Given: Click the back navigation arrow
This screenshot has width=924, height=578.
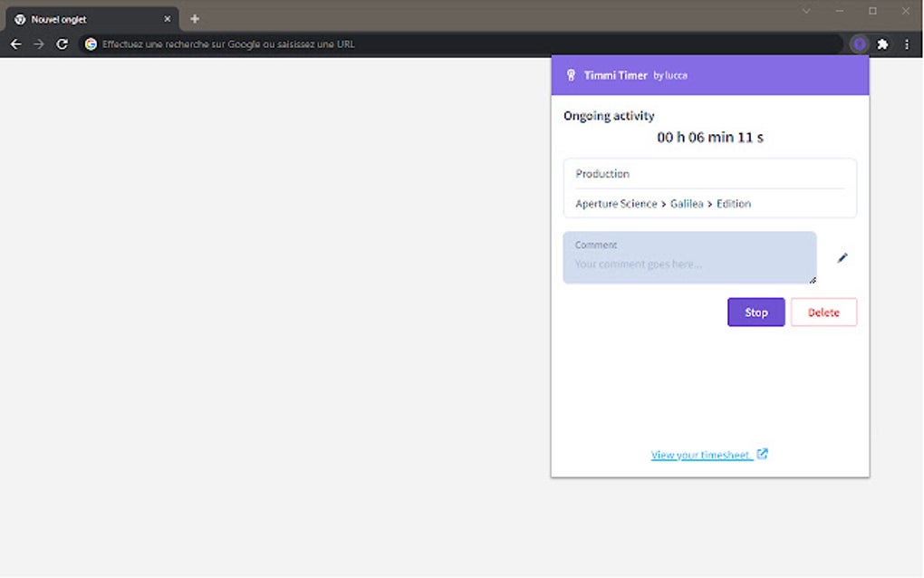Looking at the screenshot, I should [15, 43].
